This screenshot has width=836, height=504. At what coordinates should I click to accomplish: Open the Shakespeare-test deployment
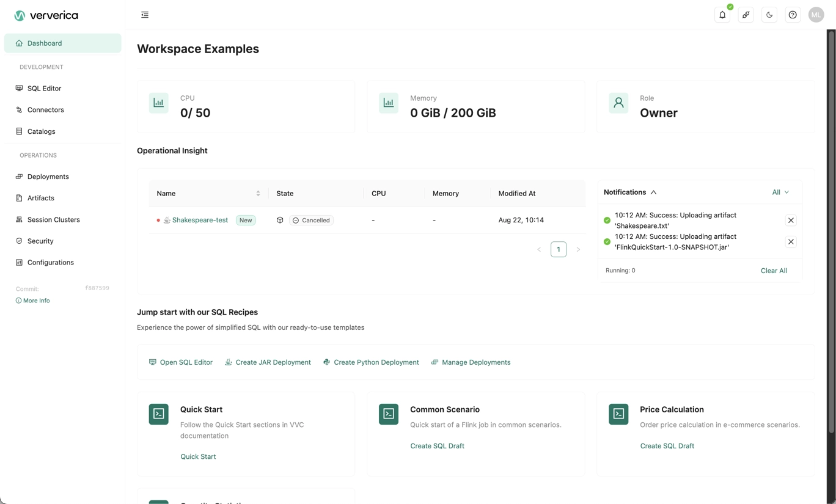pos(200,220)
